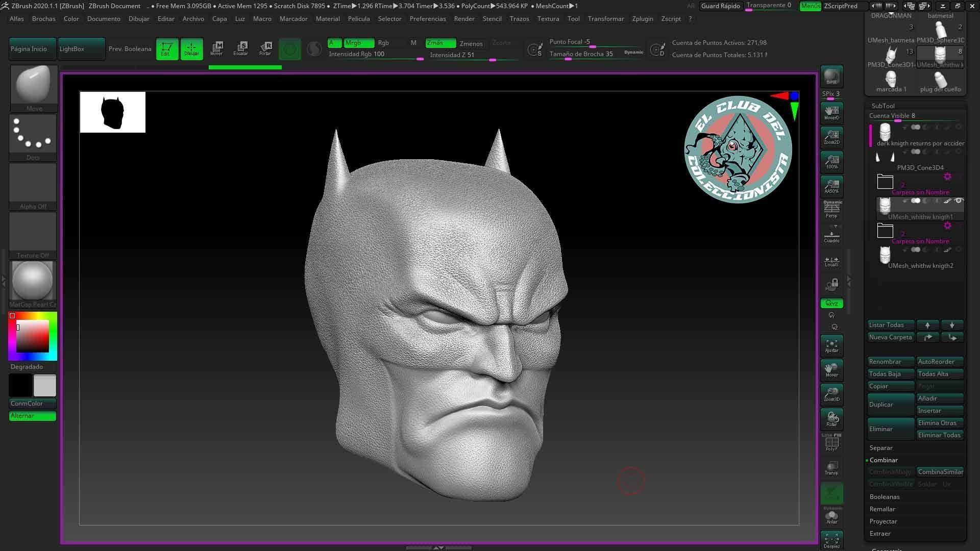Click move subtool up arrow
The width and height of the screenshot is (980, 551).
click(x=927, y=325)
